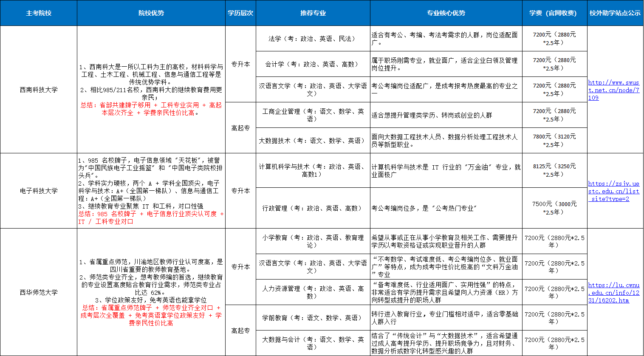The width and height of the screenshot is (644, 356).
Task: Click the 学历层次 column header
Action: [240, 13]
